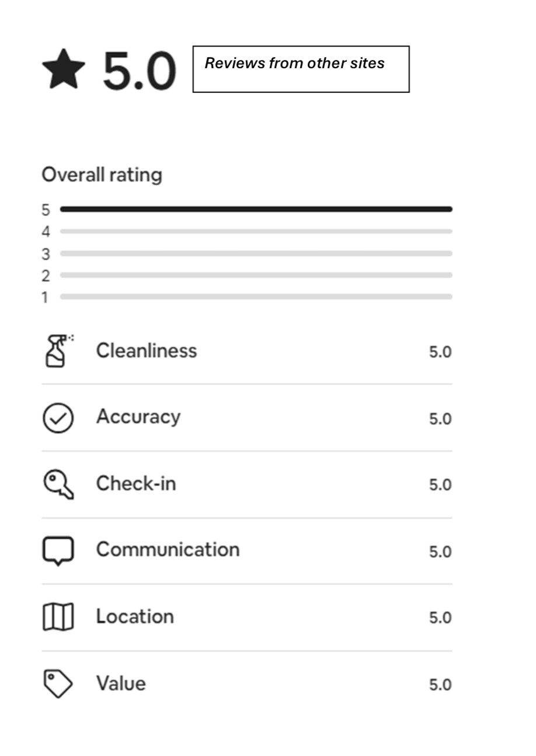Viewport: 536px width, 756px height.
Task: Click the Overall rating heading
Action: tap(102, 175)
